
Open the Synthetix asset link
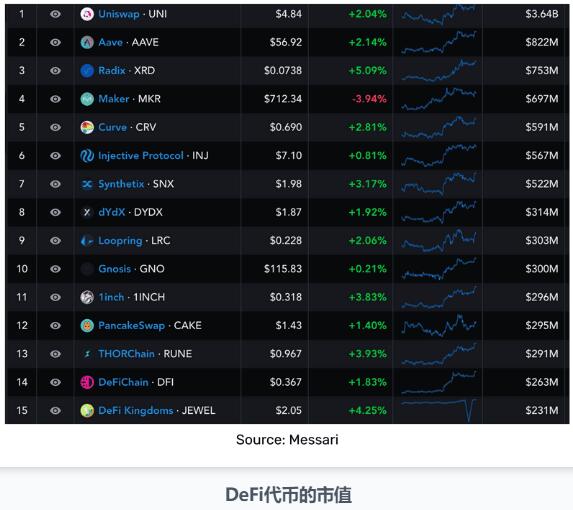(x=121, y=184)
